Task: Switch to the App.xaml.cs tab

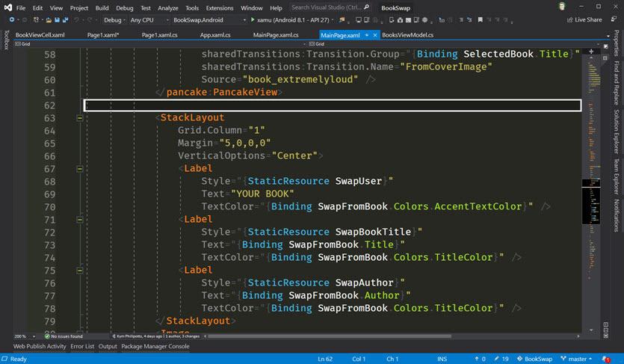Action: [x=215, y=35]
